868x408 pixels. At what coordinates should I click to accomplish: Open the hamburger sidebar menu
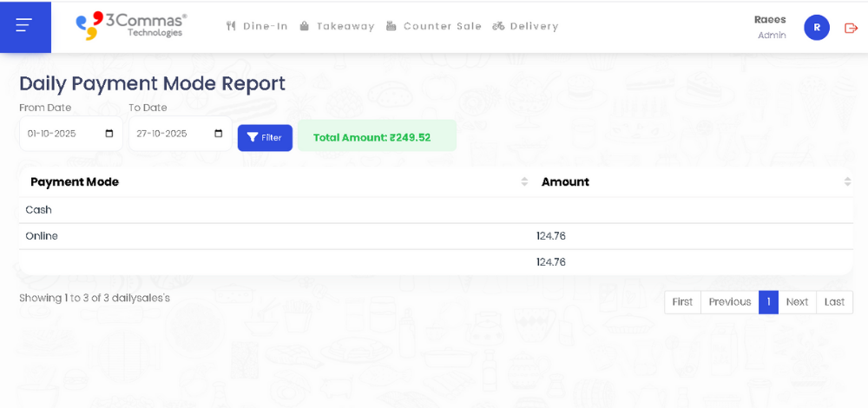click(x=24, y=26)
